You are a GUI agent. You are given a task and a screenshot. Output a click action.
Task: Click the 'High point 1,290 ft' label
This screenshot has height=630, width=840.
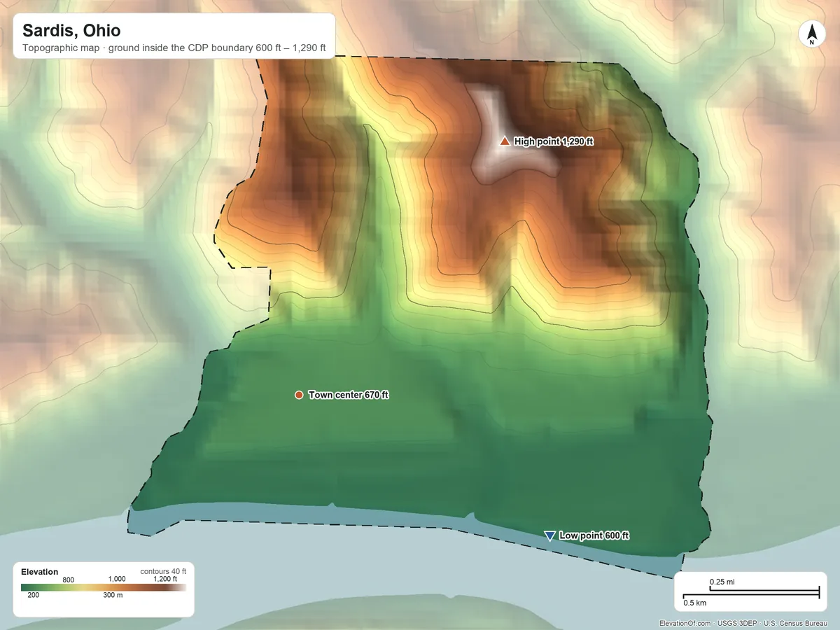[554, 141]
